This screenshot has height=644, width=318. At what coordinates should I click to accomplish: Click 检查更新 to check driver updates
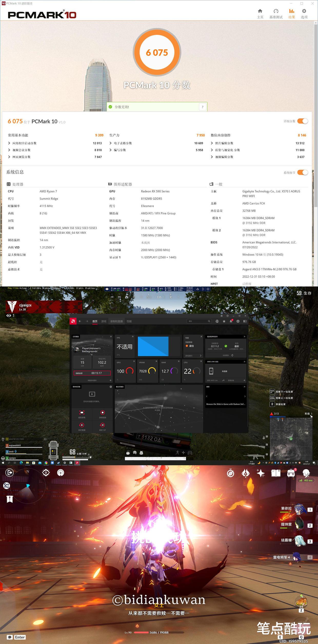[x=227, y=355]
